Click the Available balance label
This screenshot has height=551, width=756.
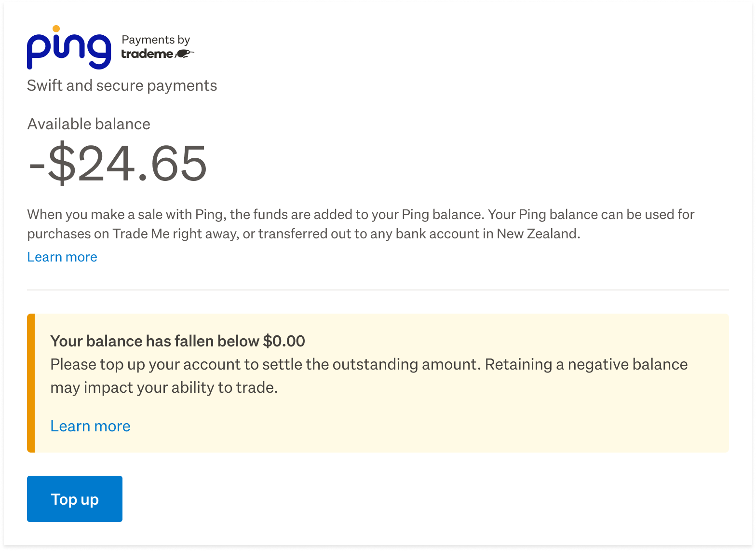coord(89,124)
